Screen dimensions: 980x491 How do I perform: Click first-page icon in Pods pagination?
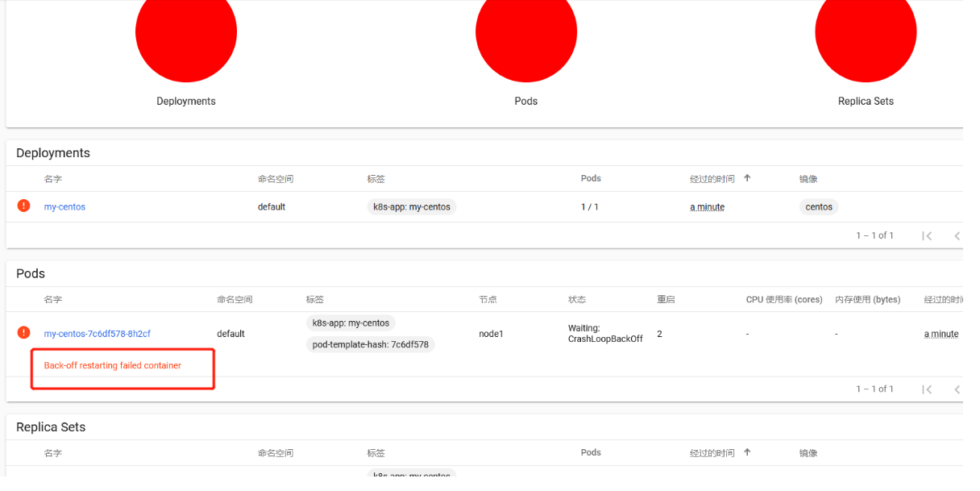(x=926, y=389)
